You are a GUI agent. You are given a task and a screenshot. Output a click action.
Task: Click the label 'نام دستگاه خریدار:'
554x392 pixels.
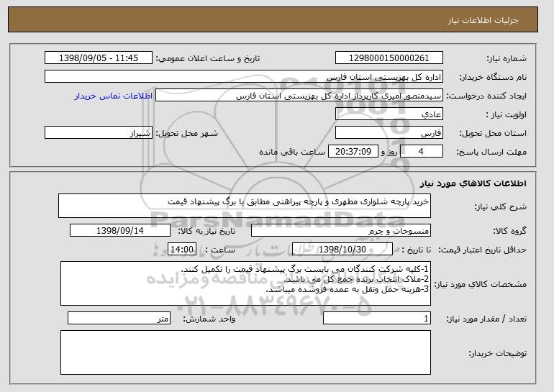tap(493, 78)
